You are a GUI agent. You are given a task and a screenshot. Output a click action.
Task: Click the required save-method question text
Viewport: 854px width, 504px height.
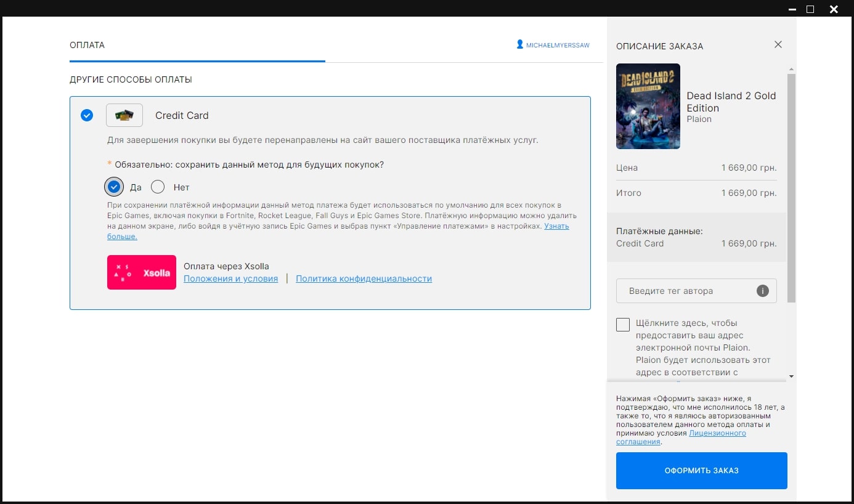point(250,165)
